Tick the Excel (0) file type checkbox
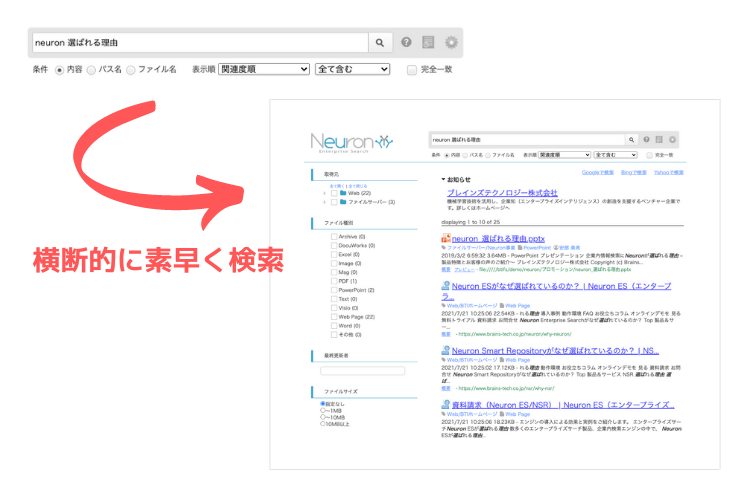Viewport: 750px width, 500px height. (334, 254)
